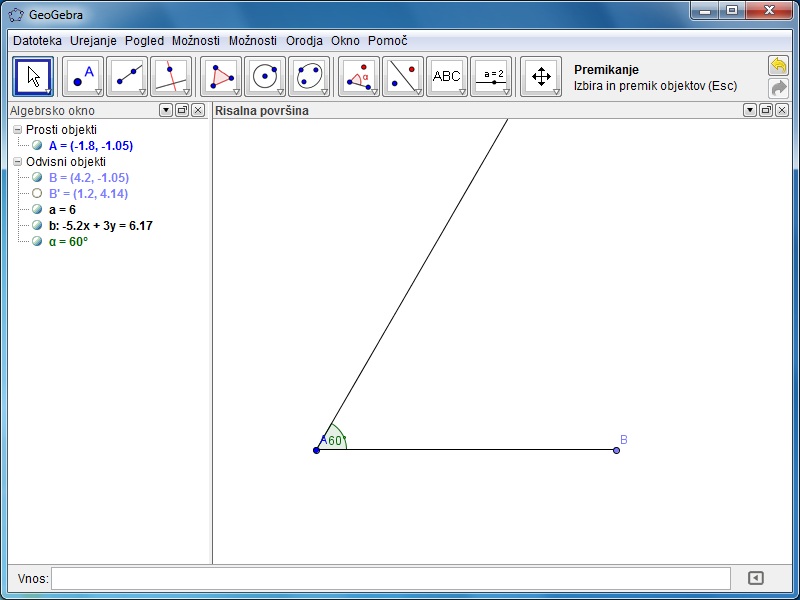This screenshot has height=600, width=800.
Task: Collapse the Prosti objekti tree group
Action: pos(17,130)
